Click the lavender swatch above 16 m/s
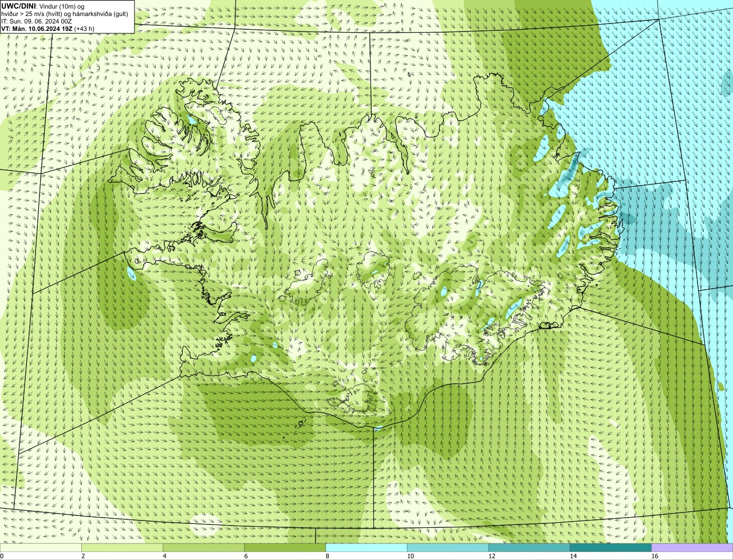Screen dimensions: 733x560 click(692, 548)
